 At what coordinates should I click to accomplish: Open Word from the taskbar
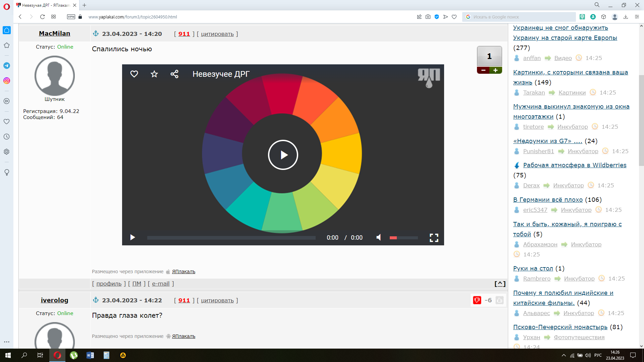pos(90,355)
